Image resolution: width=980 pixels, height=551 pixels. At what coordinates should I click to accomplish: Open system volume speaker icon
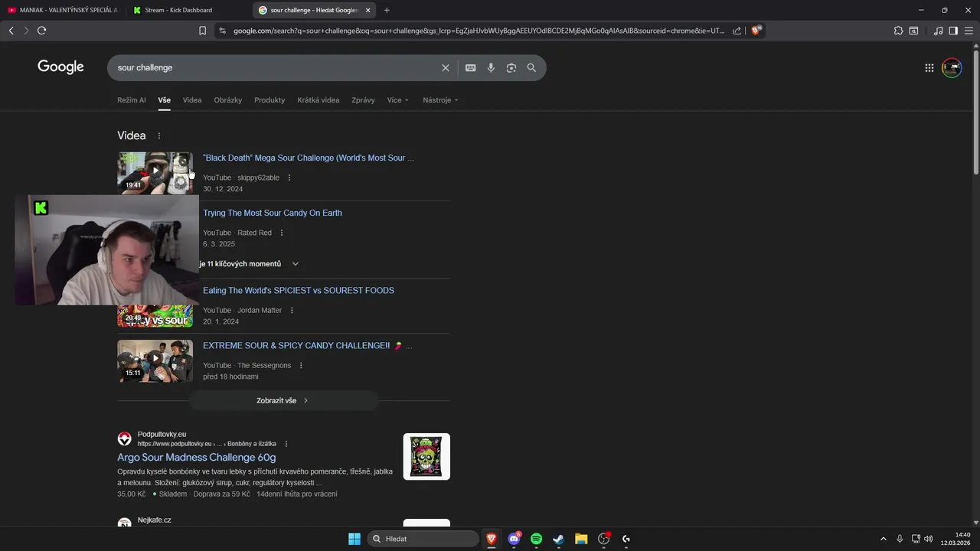pos(929,539)
